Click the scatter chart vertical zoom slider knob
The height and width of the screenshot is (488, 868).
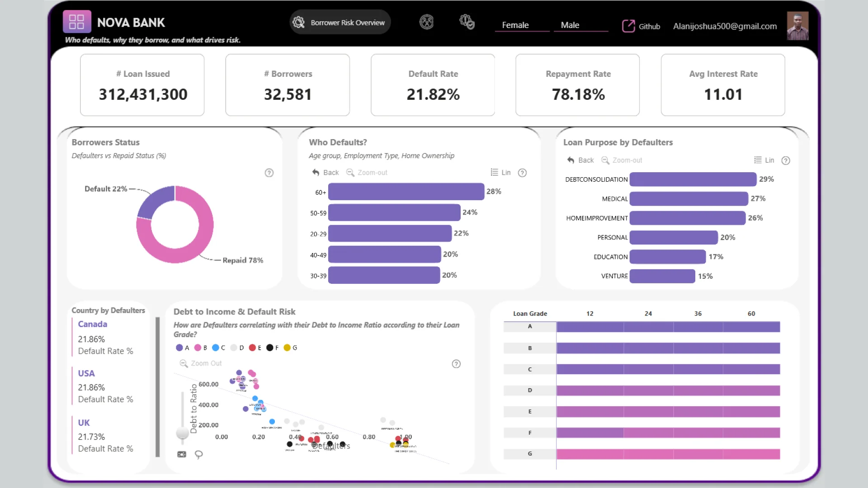(182, 432)
